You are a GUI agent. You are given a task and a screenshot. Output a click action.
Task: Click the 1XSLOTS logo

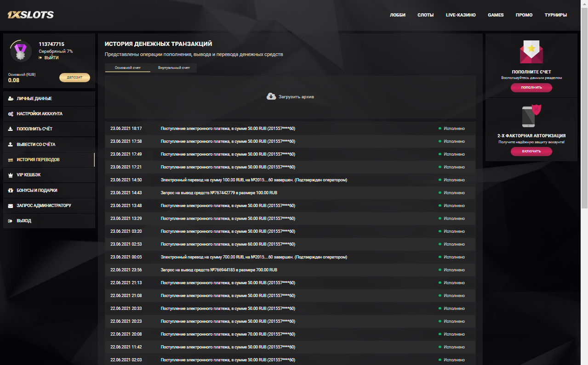point(31,15)
